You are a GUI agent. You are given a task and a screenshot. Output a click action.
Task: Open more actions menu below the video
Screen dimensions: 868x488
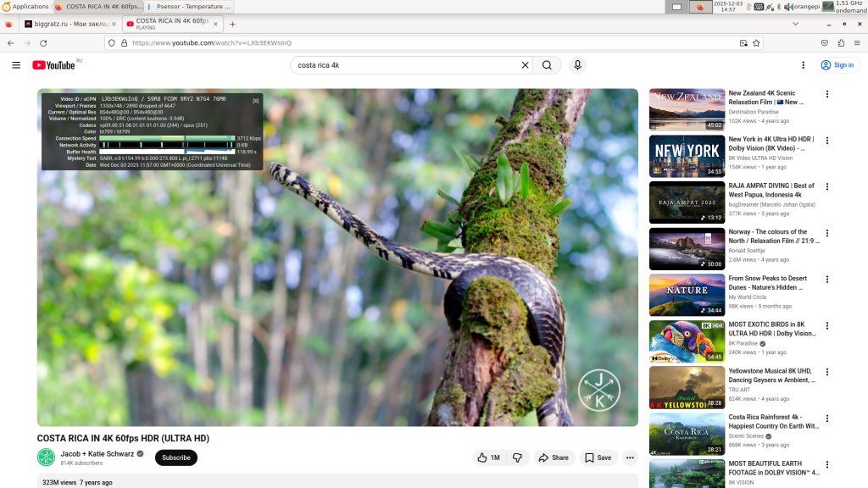coord(630,457)
